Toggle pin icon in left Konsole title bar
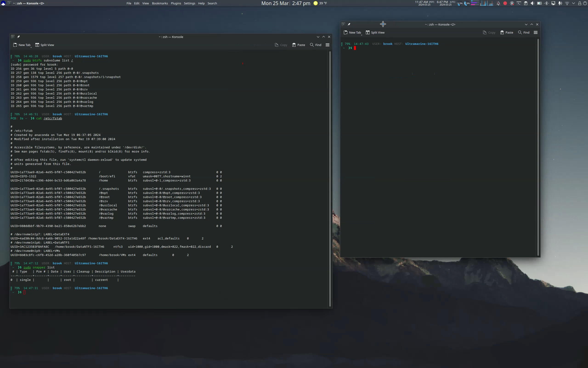 pyautogui.click(x=18, y=37)
